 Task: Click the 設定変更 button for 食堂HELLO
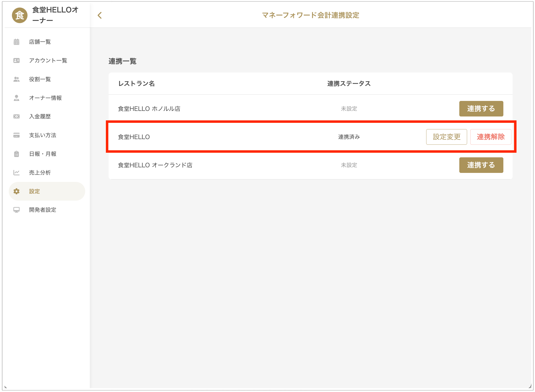[446, 137]
